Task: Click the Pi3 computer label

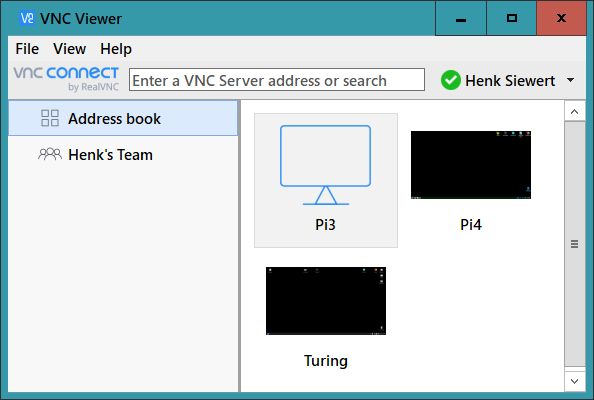Action: click(325, 225)
